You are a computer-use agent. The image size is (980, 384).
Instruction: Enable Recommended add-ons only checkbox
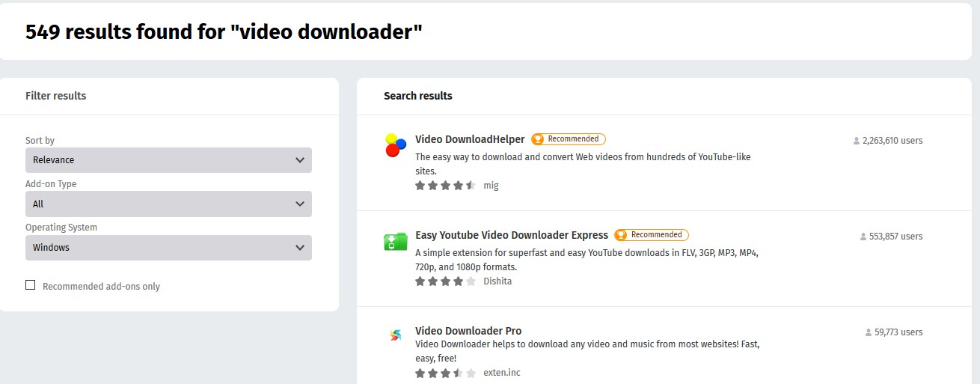click(31, 285)
